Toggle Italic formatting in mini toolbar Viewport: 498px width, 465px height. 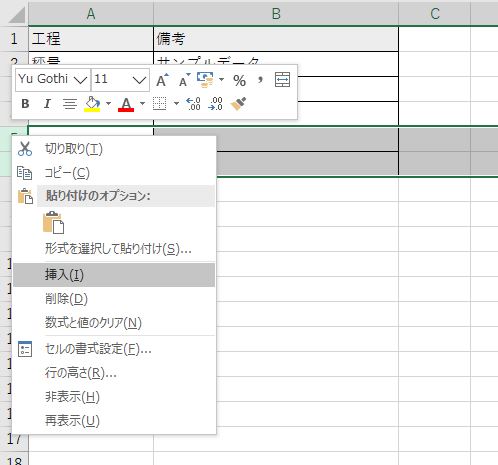47,104
